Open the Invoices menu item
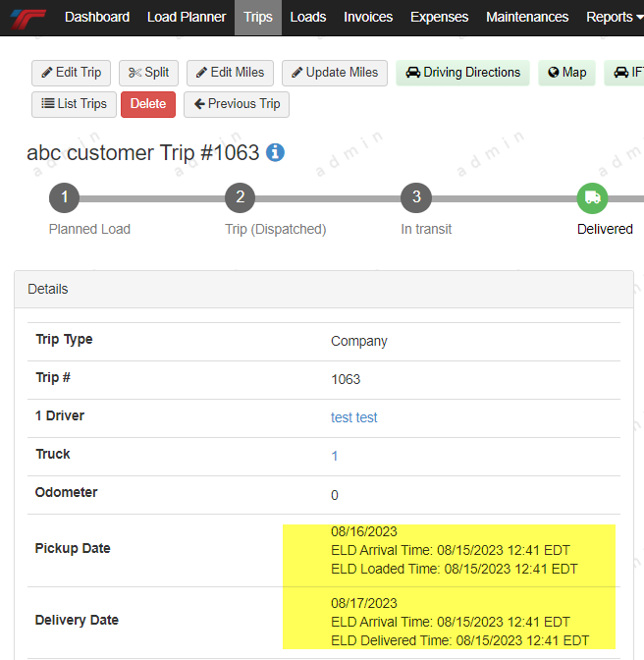 coord(368,18)
